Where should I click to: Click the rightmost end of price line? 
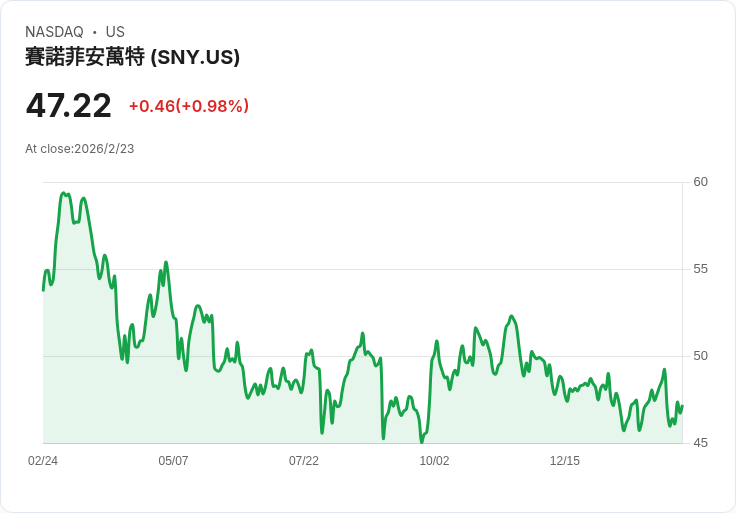(682, 406)
